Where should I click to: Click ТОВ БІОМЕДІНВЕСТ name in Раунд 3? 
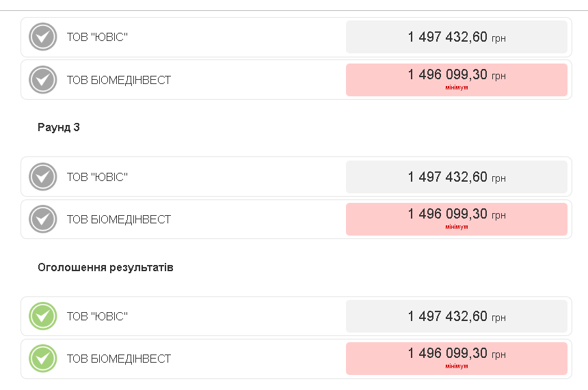118,219
